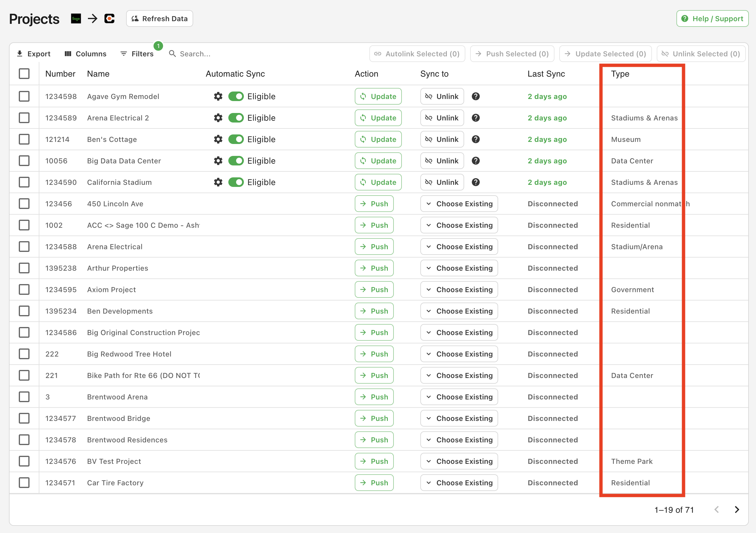Click the Update Selected (0) button

pyautogui.click(x=605, y=54)
